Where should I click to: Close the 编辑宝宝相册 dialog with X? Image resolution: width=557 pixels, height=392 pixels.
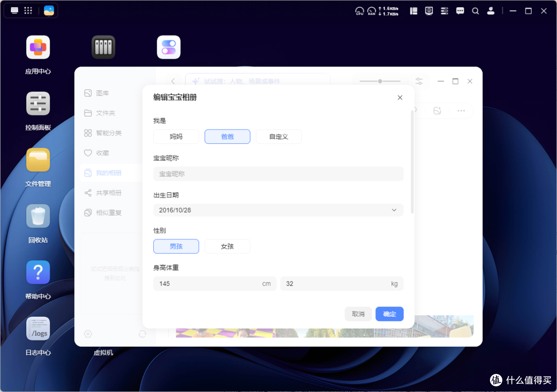pos(400,97)
